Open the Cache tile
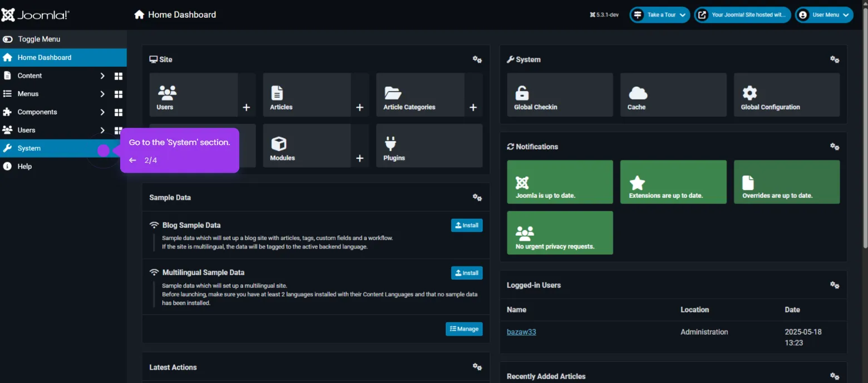 point(673,94)
